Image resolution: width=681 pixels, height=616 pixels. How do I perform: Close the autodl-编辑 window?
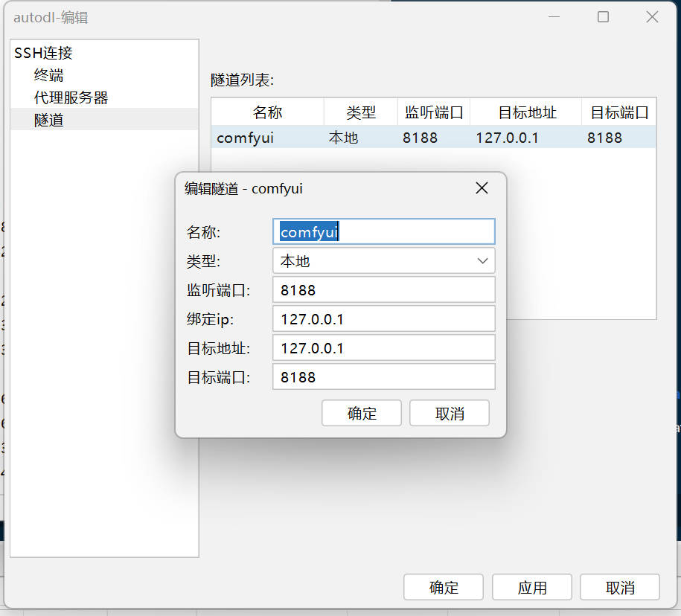pos(652,17)
